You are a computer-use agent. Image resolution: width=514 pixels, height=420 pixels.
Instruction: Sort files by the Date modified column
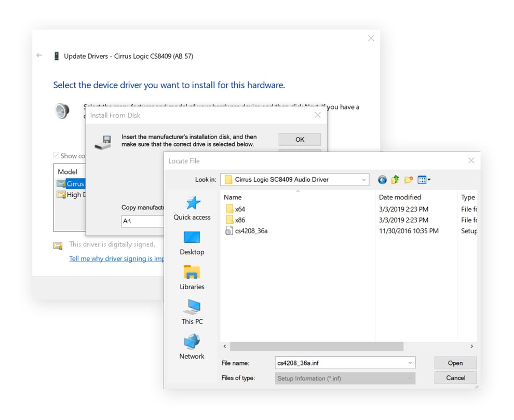[x=400, y=197]
